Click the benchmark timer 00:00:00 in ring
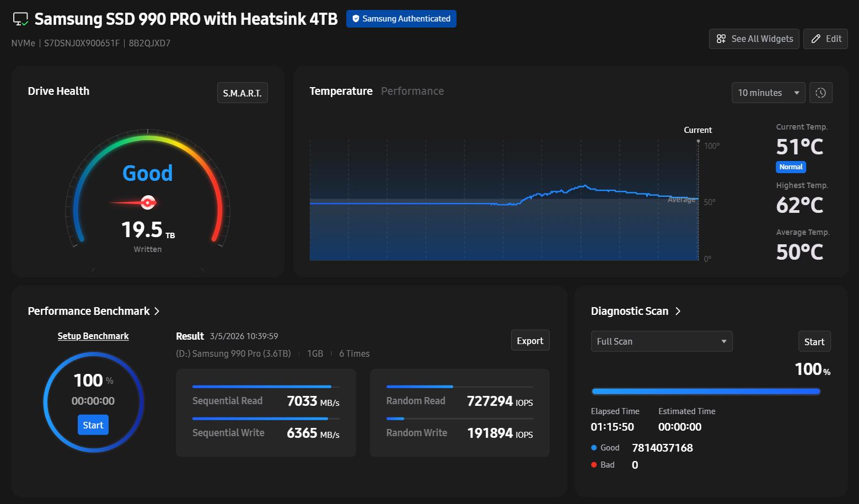This screenshot has width=859, height=504. pyautogui.click(x=93, y=401)
